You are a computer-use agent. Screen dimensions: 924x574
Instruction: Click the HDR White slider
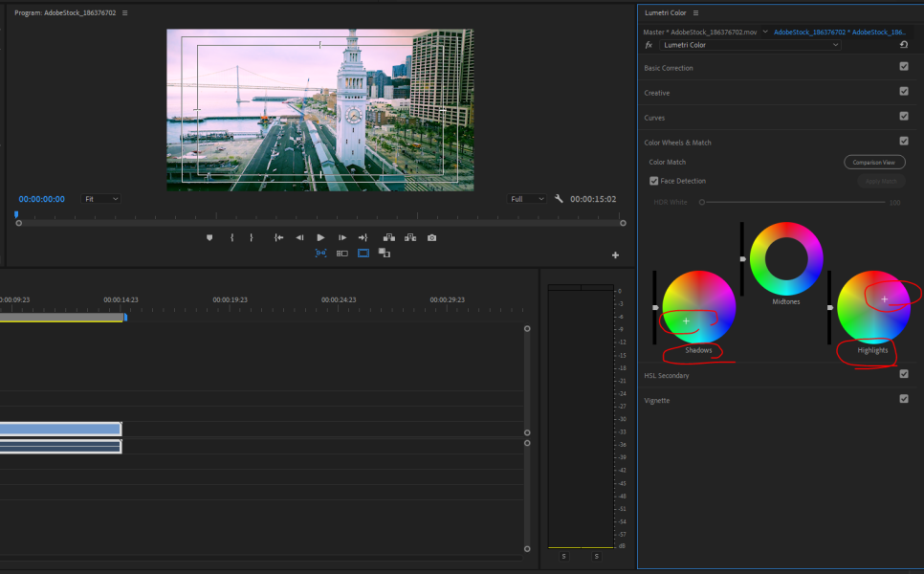793,202
